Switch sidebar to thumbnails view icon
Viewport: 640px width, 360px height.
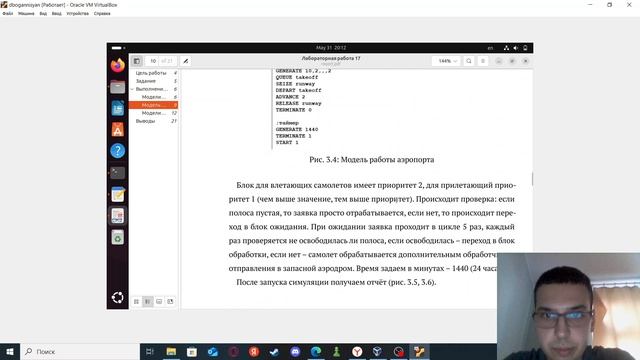[136, 301]
